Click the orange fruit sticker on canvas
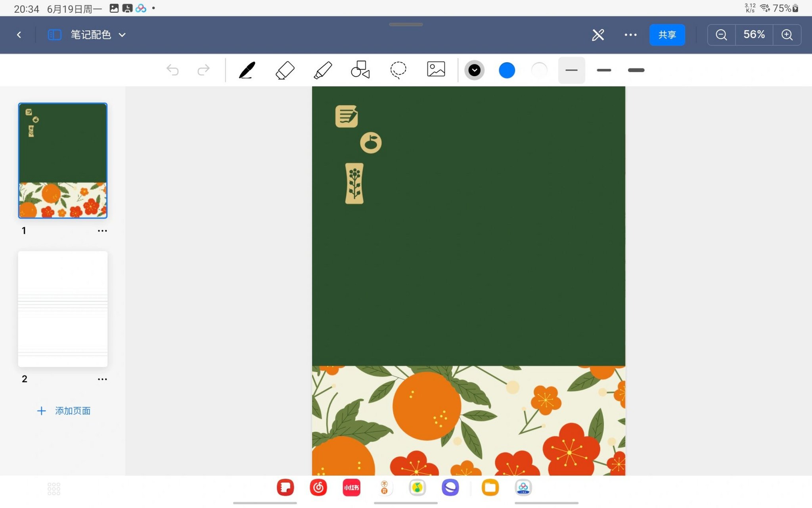Screen dimensions: 812x508 coord(371,142)
